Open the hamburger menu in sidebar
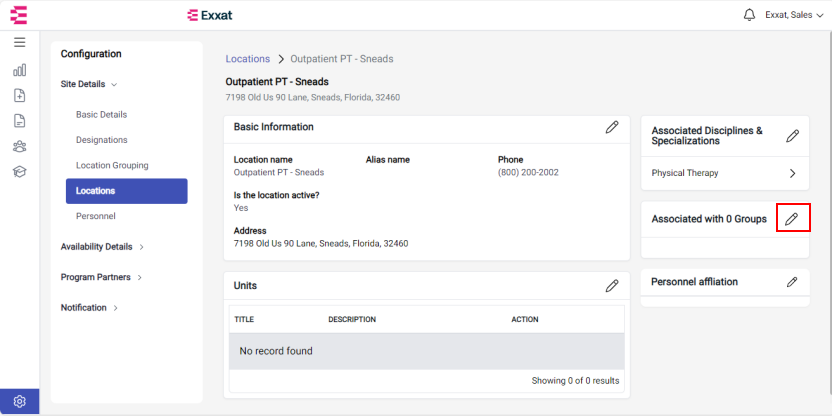 pos(20,43)
